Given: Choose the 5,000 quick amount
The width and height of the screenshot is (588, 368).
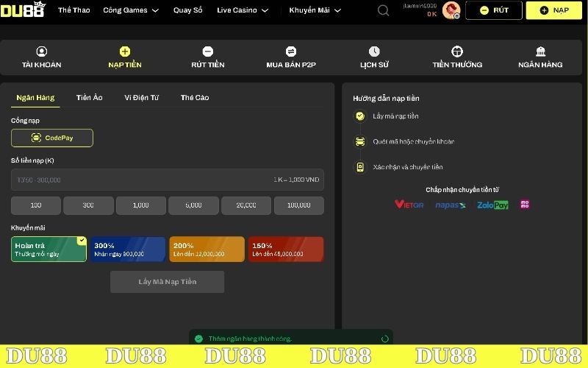Looking at the screenshot, I should click(x=193, y=205).
